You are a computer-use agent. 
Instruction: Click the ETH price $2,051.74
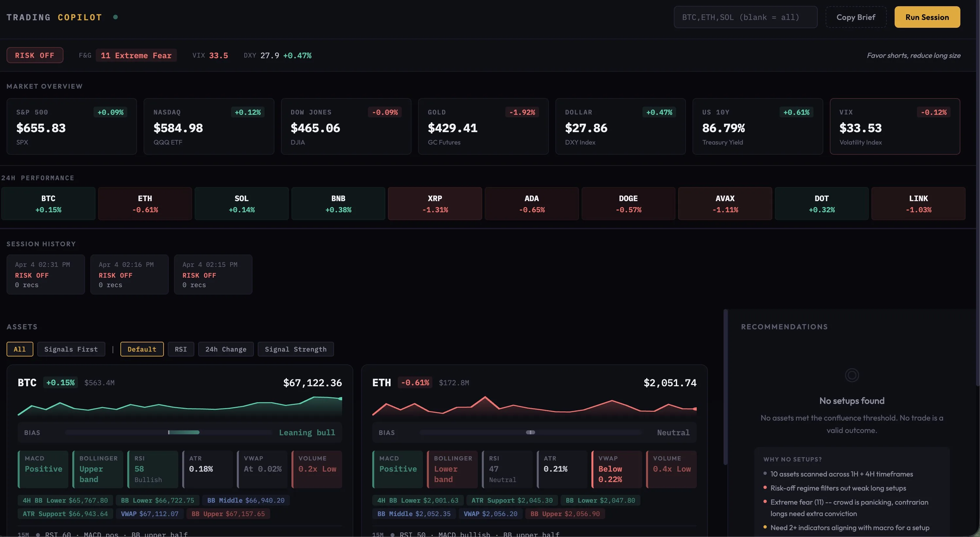click(x=670, y=383)
